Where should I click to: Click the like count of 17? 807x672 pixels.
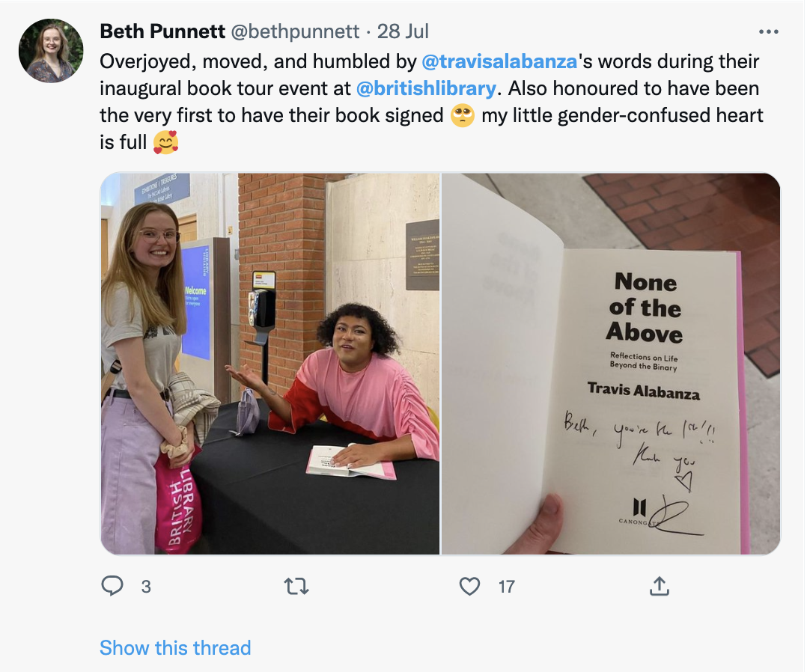coord(507,587)
